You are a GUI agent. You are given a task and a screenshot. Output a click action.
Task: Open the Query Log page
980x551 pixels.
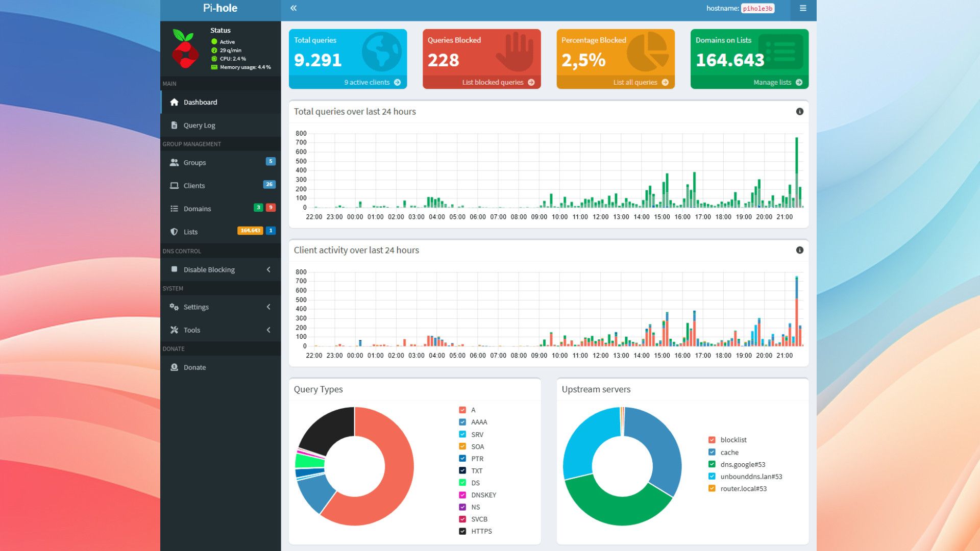pyautogui.click(x=220, y=126)
